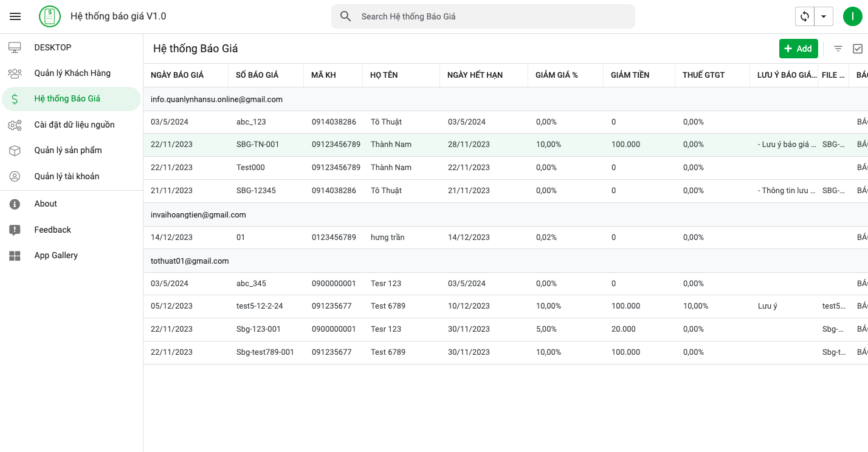The width and height of the screenshot is (868, 452).
Task: Open the abc_345 quote row
Action: 506,284
